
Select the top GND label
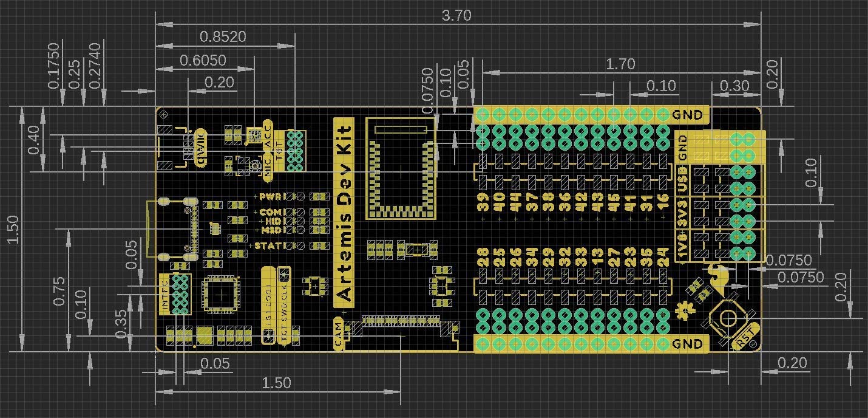click(x=688, y=114)
